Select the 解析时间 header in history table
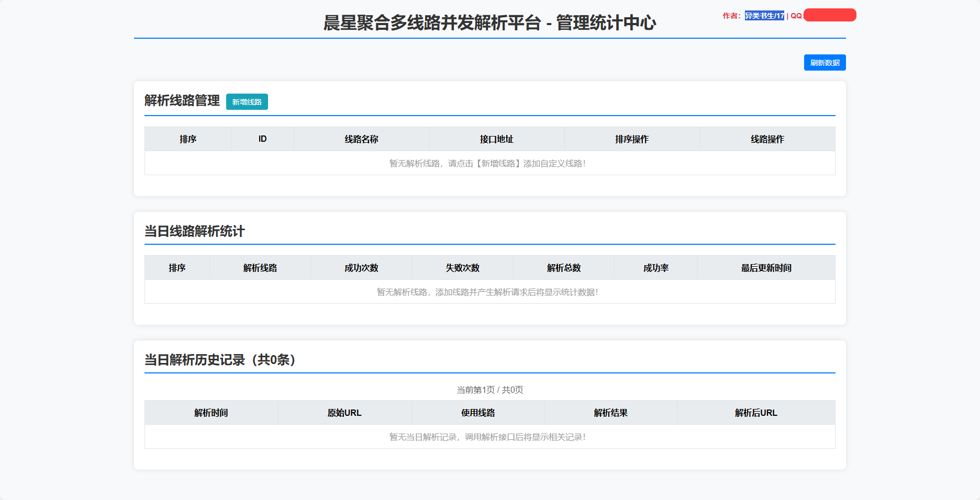Screen dimensions: 980x500 pos(211,413)
